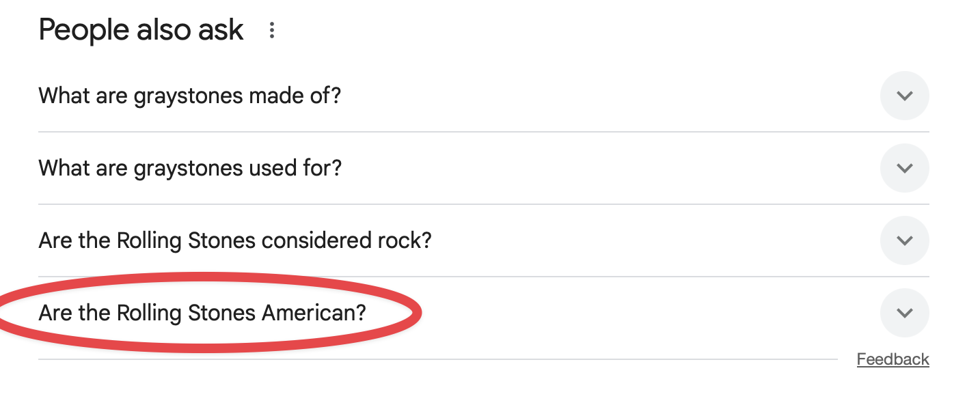Select the question "What are graystones used for?"
980x403 pixels.
189,168
